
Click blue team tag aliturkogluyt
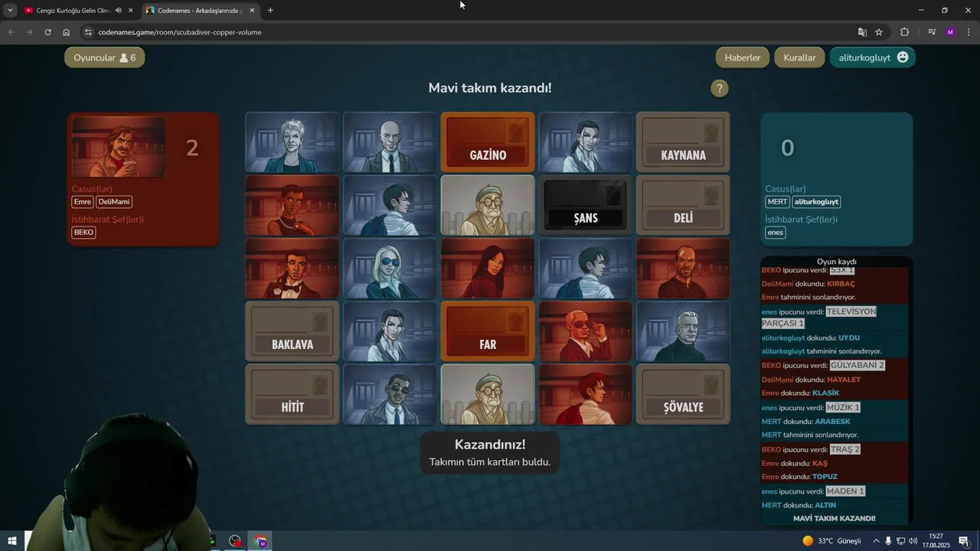point(816,202)
